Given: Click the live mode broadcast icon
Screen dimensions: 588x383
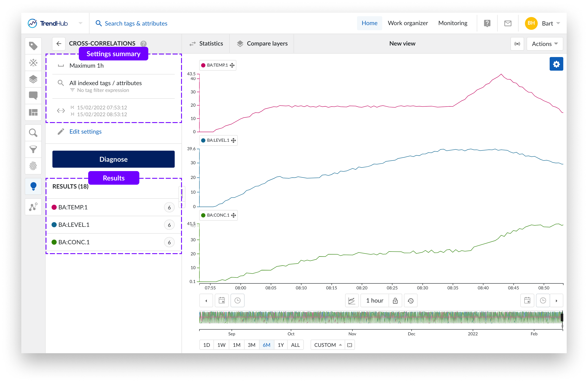Looking at the screenshot, I should (x=517, y=44).
